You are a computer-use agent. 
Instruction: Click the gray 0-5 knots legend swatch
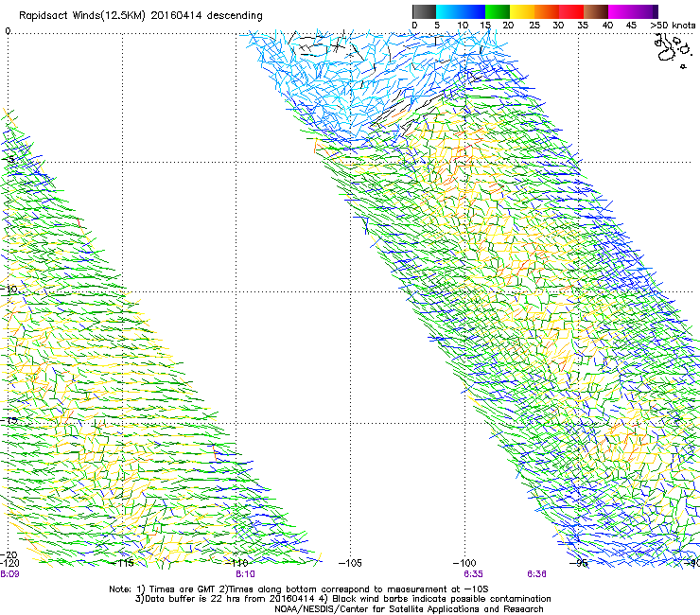pos(424,11)
